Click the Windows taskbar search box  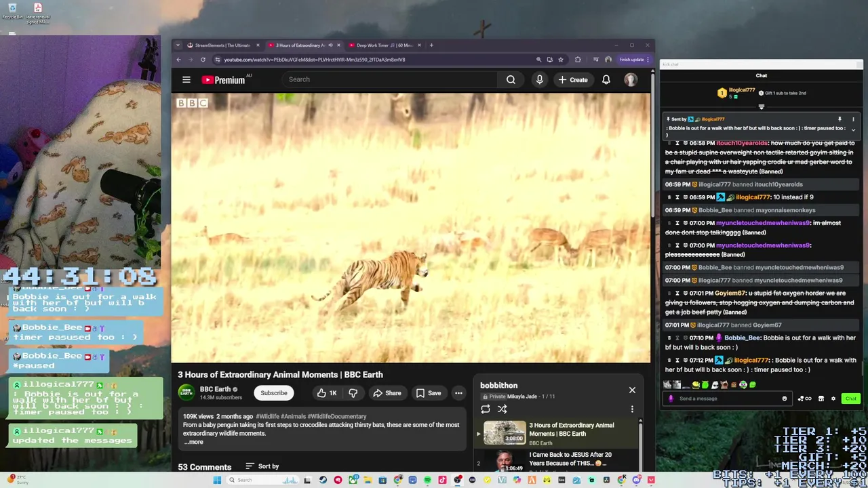coord(263,480)
